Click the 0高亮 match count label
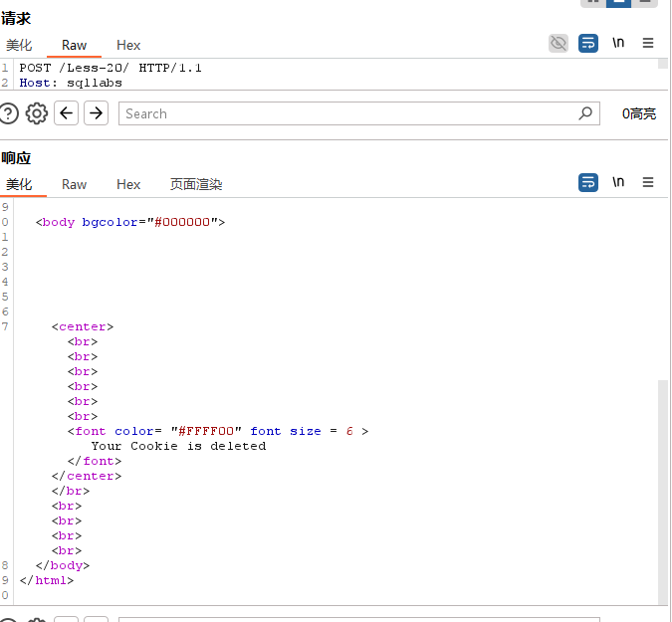The height and width of the screenshot is (622, 672). click(x=638, y=114)
